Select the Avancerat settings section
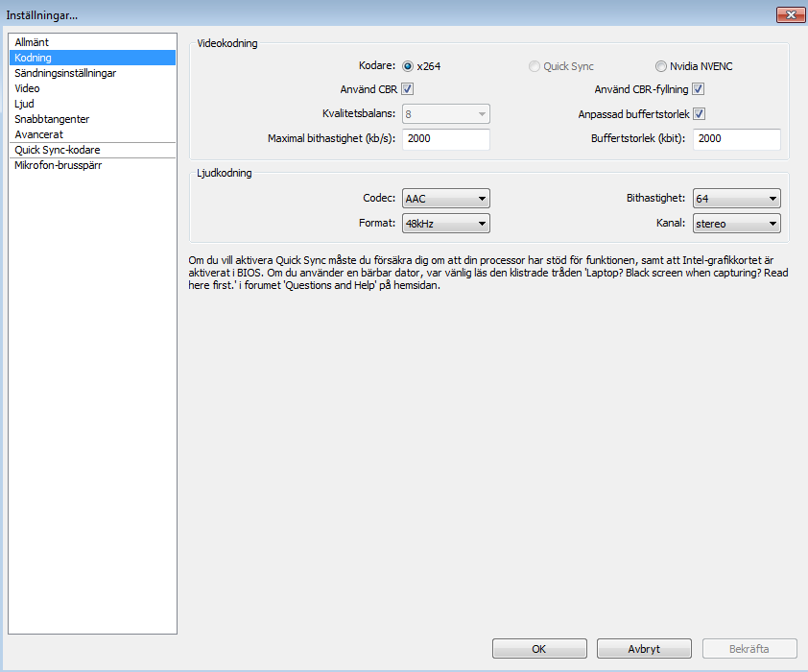The height and width of the screenshot is (672, 808). point(39,134)
